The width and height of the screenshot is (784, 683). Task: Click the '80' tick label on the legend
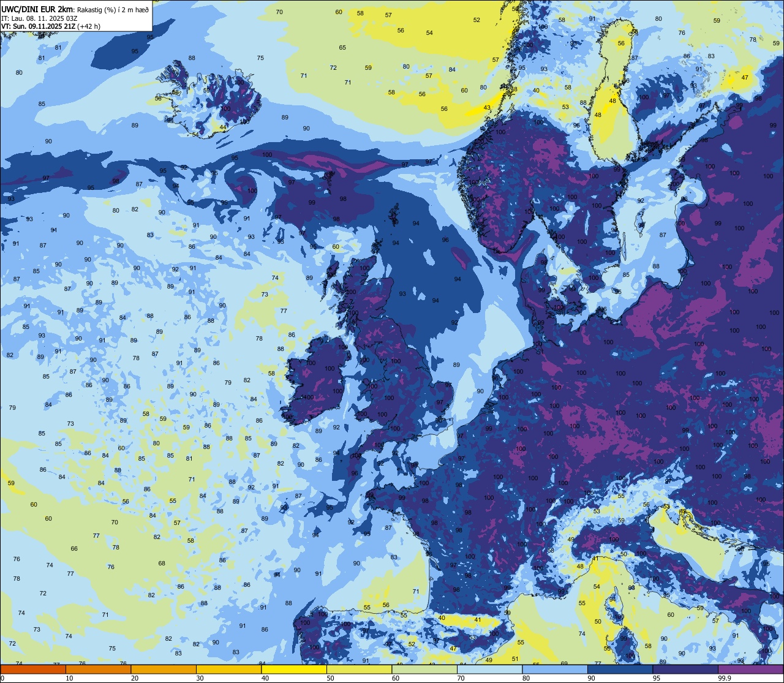pyautogui.click(x=526, y=678)
